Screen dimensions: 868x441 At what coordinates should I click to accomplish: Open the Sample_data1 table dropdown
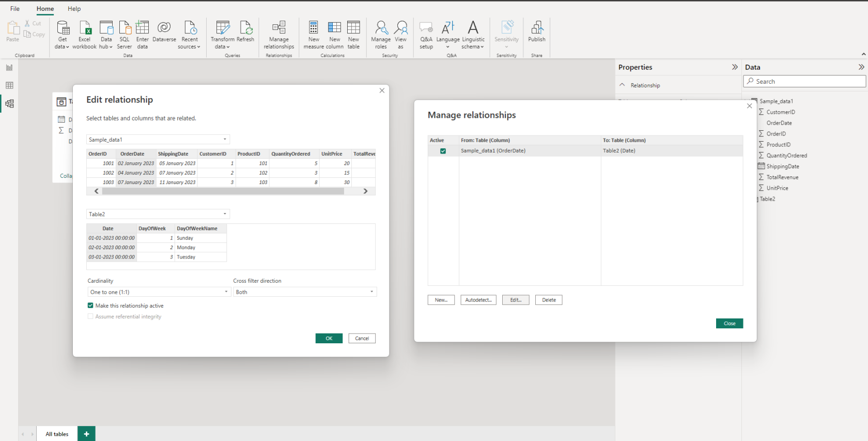click(158, 140)
